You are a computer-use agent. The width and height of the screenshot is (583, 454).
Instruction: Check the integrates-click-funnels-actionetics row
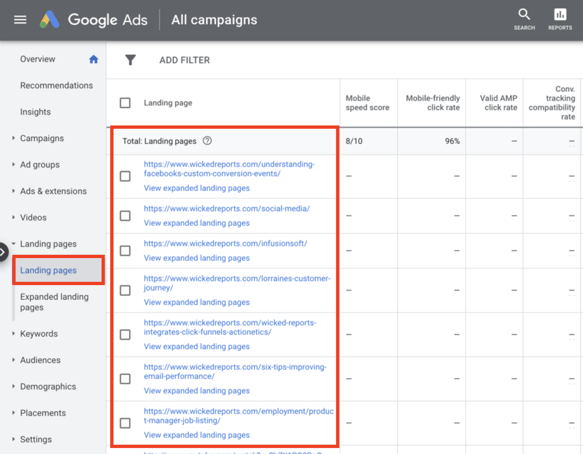[125, 334]
